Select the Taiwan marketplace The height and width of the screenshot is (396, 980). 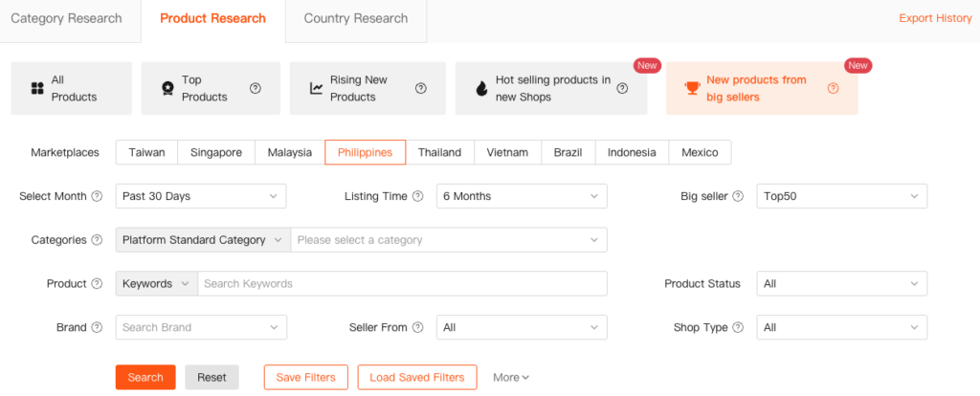[146, 152]
